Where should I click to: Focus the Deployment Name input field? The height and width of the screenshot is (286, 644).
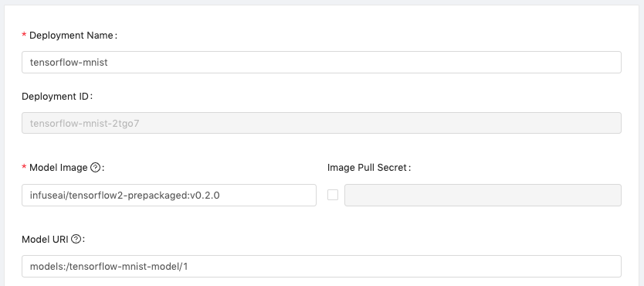tap(321, 62)
